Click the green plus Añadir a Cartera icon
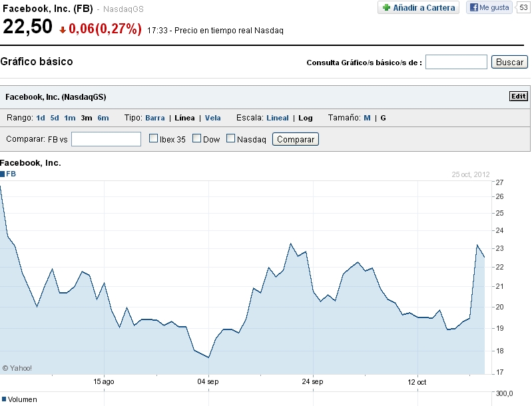 pyautogui.click(x=386, y=7)
